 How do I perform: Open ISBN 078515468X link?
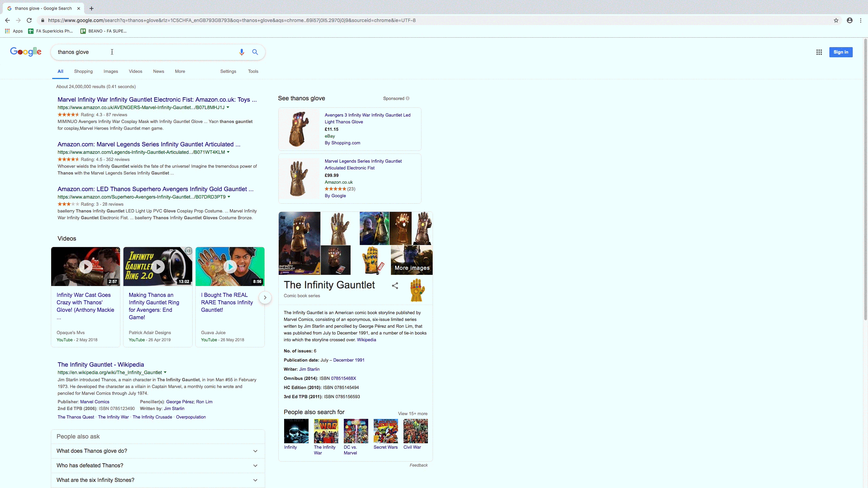(343, 379)
